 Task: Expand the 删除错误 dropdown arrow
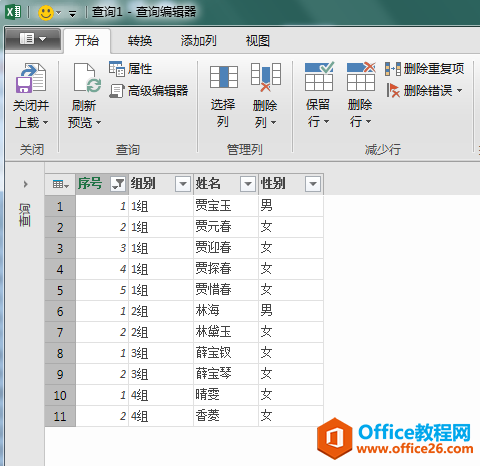point(460,90)
